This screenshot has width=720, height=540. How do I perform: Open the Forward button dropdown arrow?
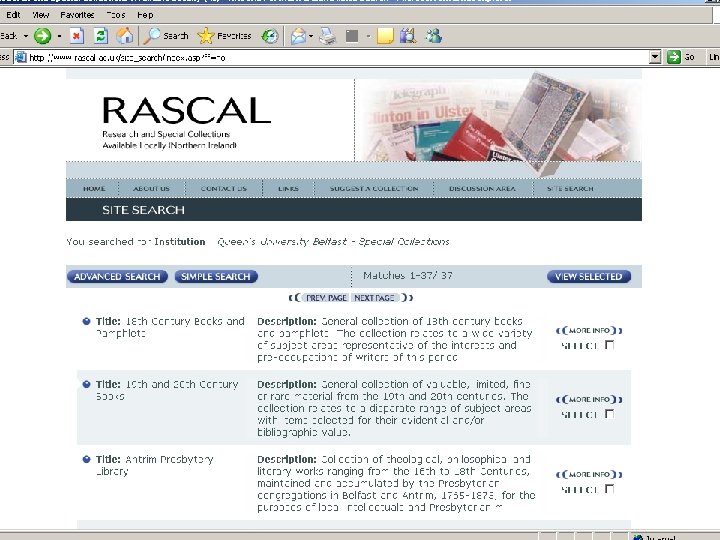pyautogui.click(x=59, y=36)
